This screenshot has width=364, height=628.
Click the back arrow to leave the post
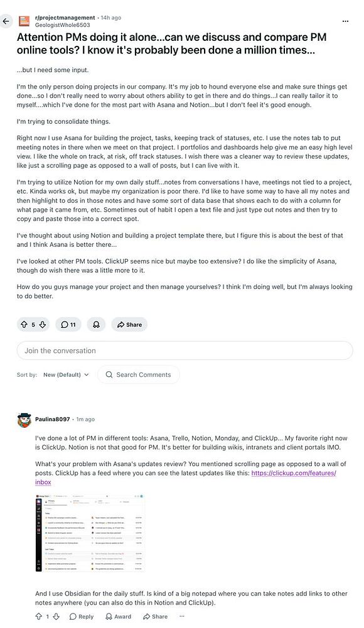click(6, 21)
